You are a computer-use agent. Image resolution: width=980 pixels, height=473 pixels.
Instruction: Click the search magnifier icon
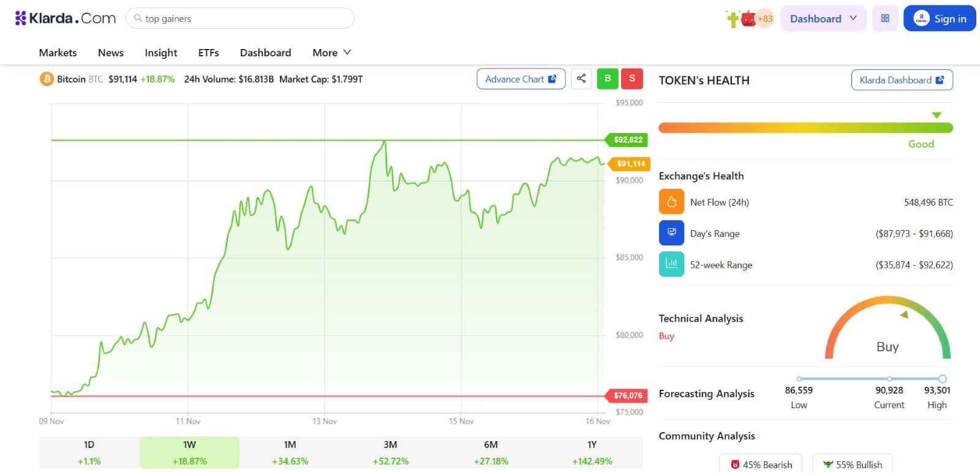point(138,18)
